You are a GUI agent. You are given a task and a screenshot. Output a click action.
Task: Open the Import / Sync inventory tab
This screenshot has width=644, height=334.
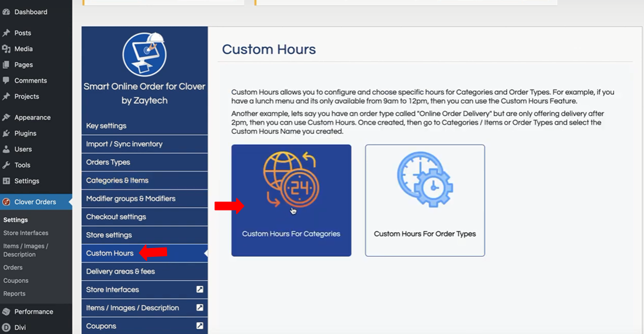click(x=144, y=144)
